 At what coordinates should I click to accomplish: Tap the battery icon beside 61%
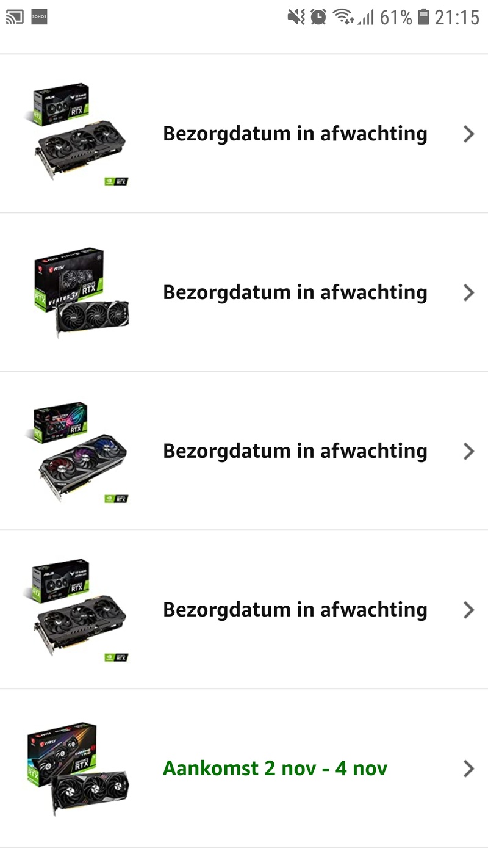click(x=424, y=17)
